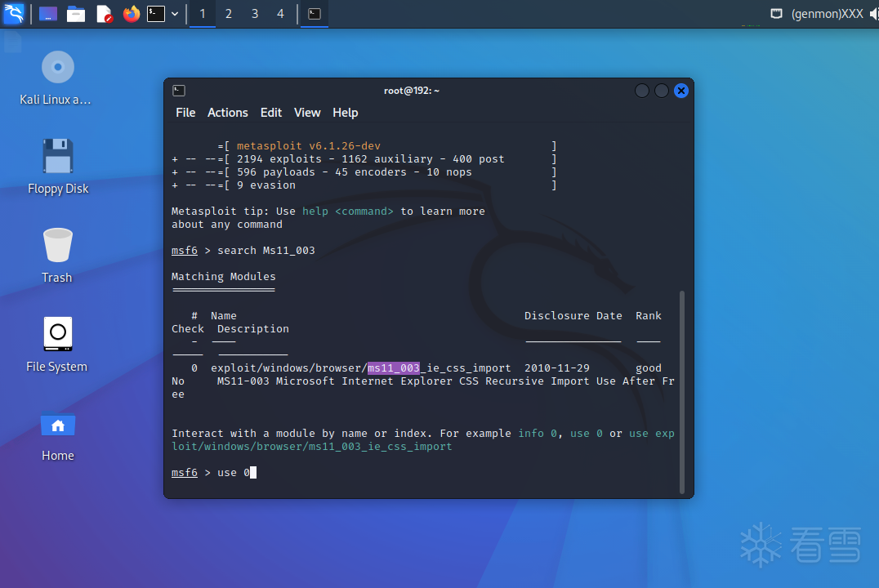Switch to workspace 3
This screenshot has width=879, height=588.
[x=255, y=13]
